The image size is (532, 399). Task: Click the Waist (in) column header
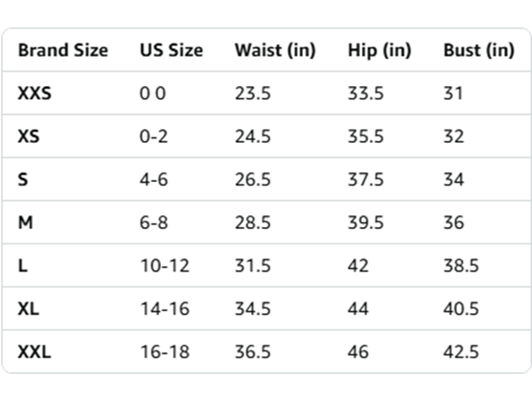pos(275,51)
